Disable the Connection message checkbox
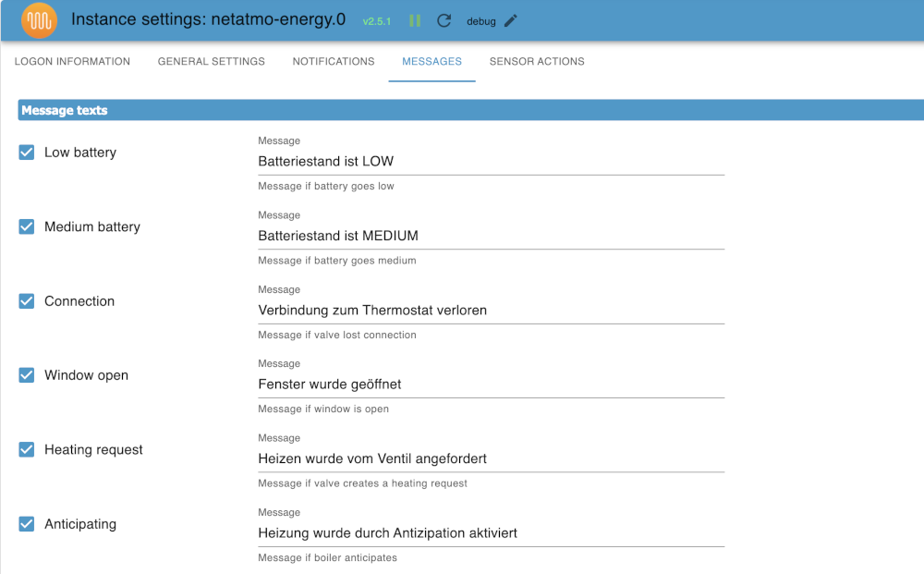The height and width of the screenshot is (574, 924). pyautogui.click(x=27, y=301)
